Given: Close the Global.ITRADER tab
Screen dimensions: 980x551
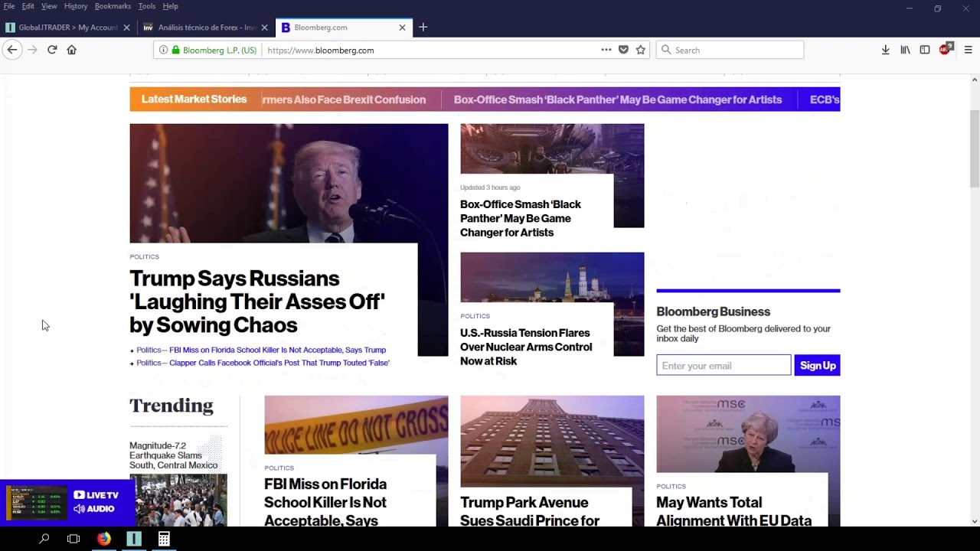Looking at the screenshot, I should pyautogui.click(x=126, y=28).
